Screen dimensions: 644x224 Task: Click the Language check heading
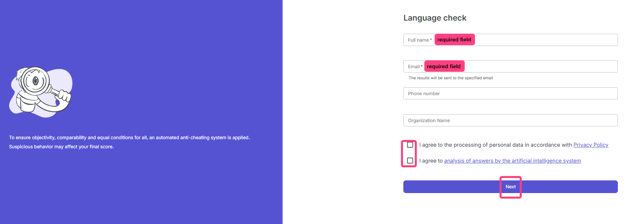[435, 18]
